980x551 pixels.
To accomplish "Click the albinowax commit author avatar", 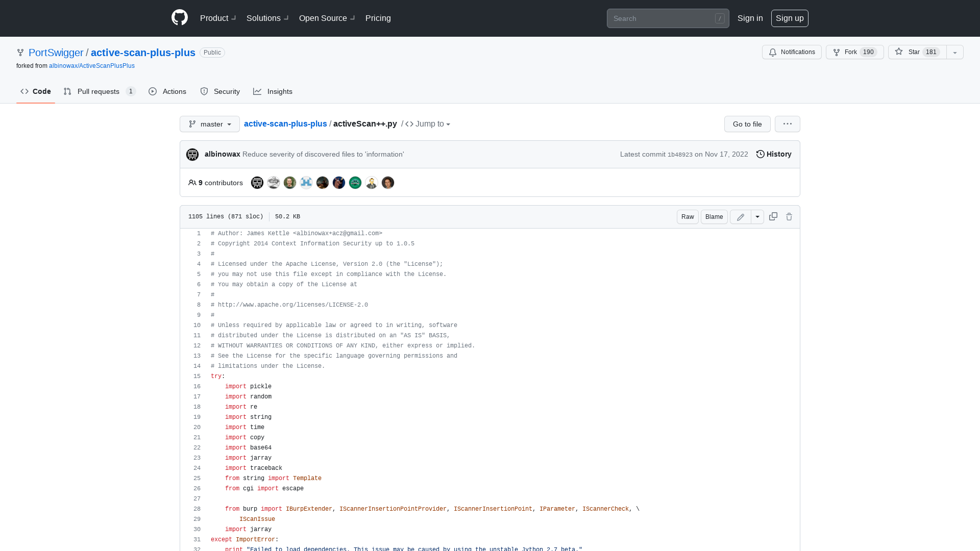I will point(192,155).
